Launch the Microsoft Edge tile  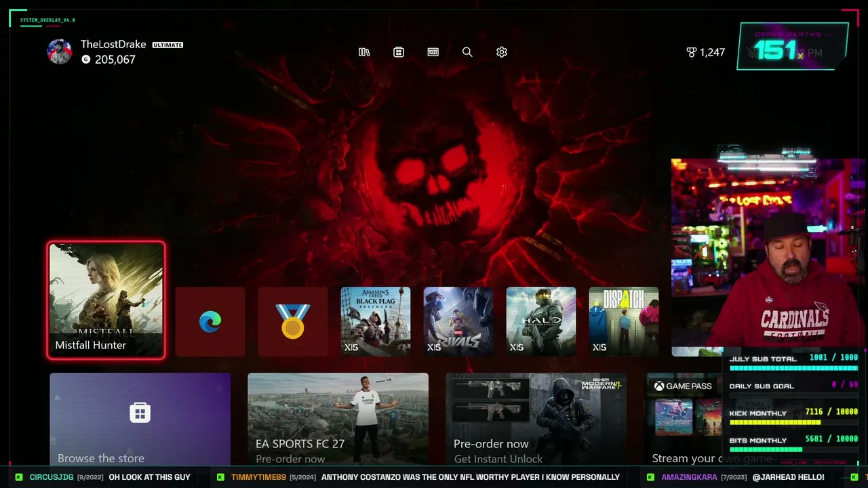point(210,321)
